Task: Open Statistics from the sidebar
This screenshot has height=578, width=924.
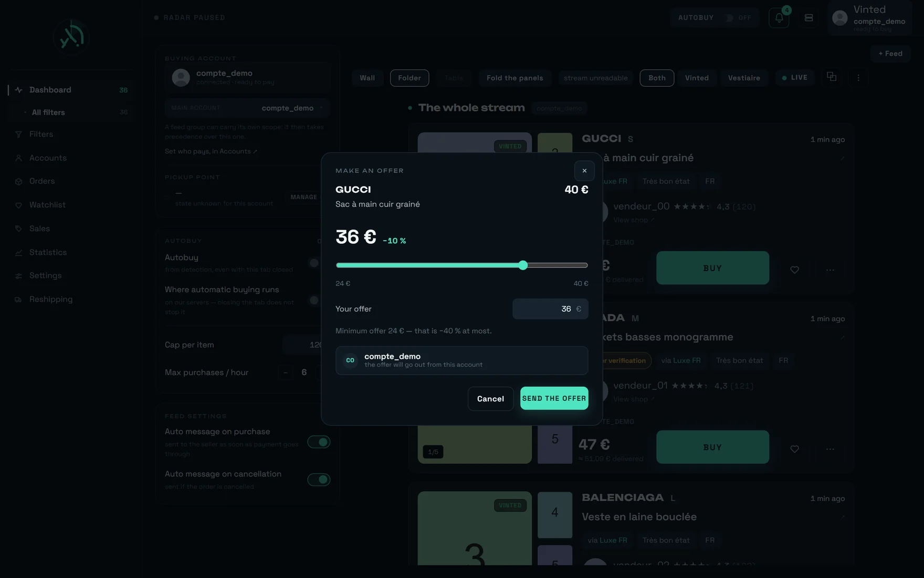Action: point(71,252)
